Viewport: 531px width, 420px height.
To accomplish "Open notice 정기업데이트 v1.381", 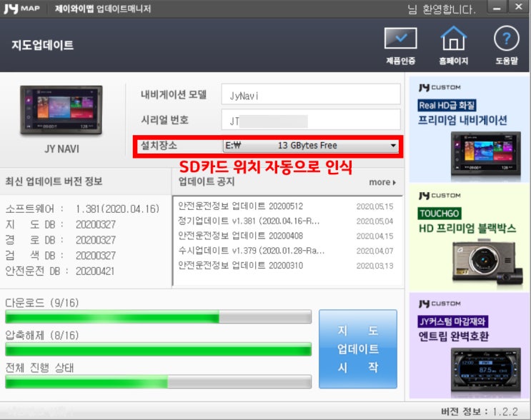I will point(249,221).
